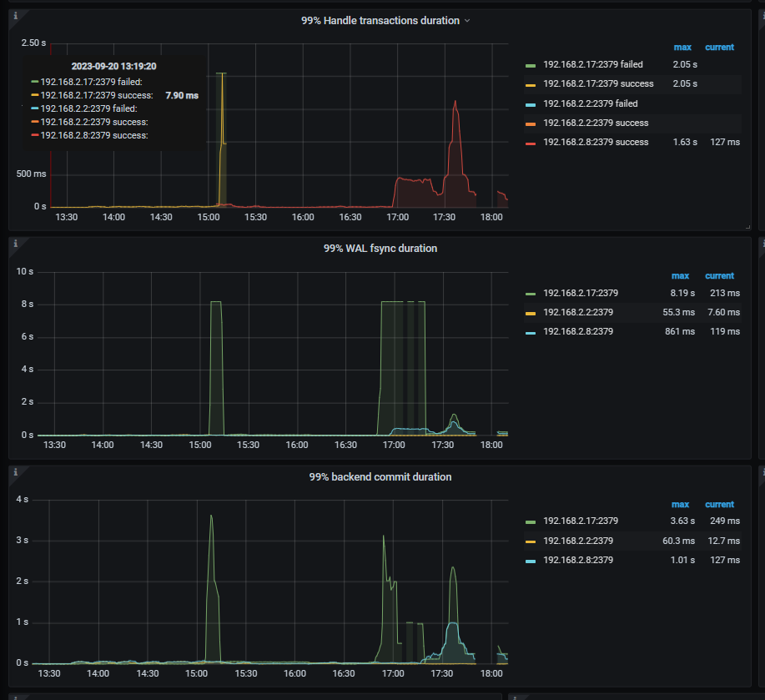This screenshot has width=765, height=700.
Task: Sort by the current column in WAL fsync legend
Action: [719, 275]
